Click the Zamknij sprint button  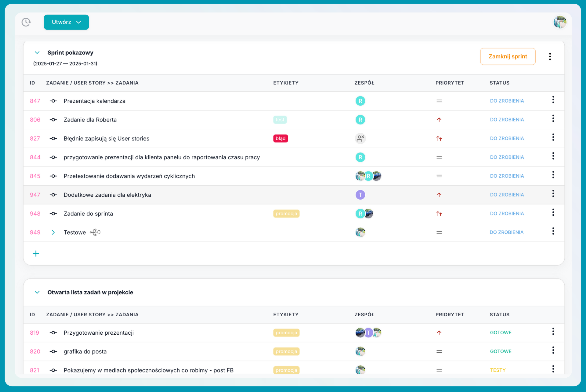pos(508,56)
